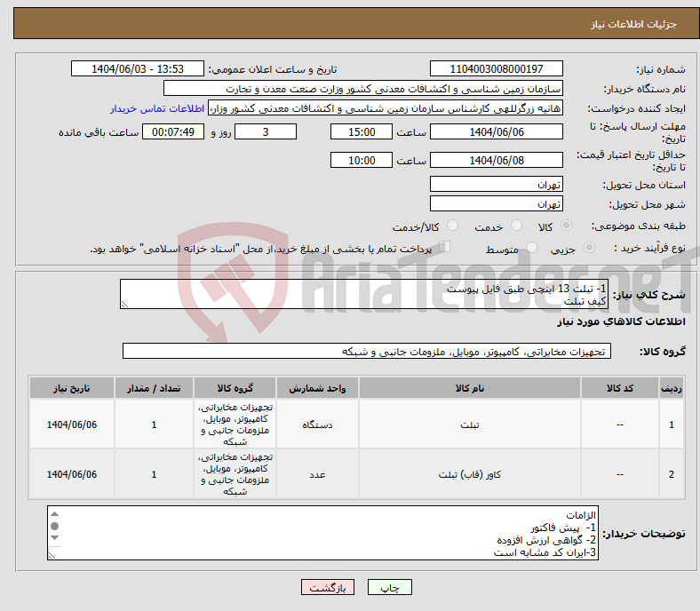Click remaining time field 00:07:49
The height and width of the screenshot is (611, 700).
coord(173,131)
